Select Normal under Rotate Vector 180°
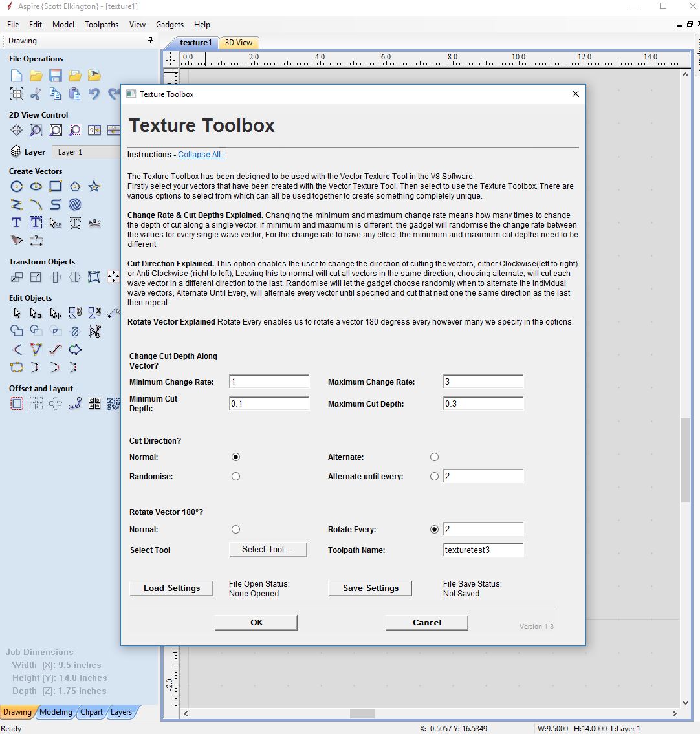The height and width of the screenshot is (734, 700). tap(235, 529)
